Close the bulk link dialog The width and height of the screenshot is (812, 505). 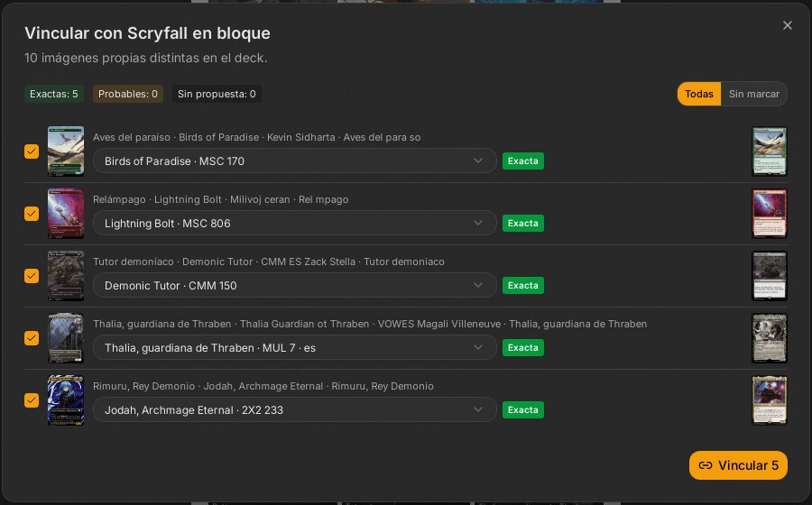[787, 25]
